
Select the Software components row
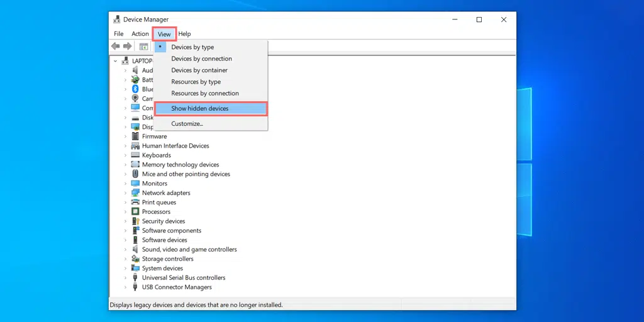(x=172, y=230)
